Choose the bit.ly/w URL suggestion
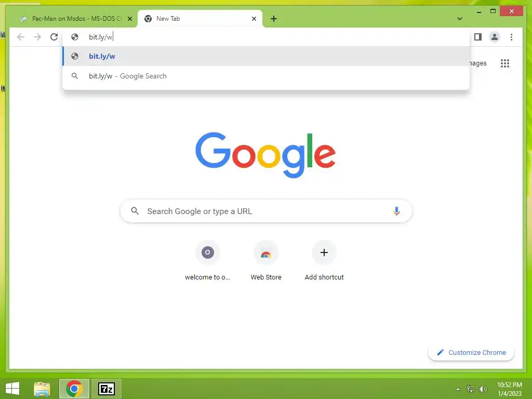532x399 pixels. pos(267,56)
